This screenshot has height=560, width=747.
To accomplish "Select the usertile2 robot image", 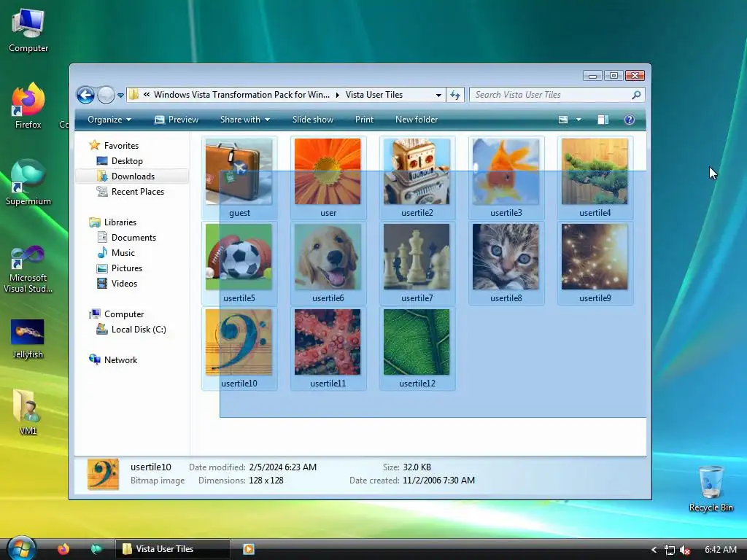I will (x=417, y=172).
